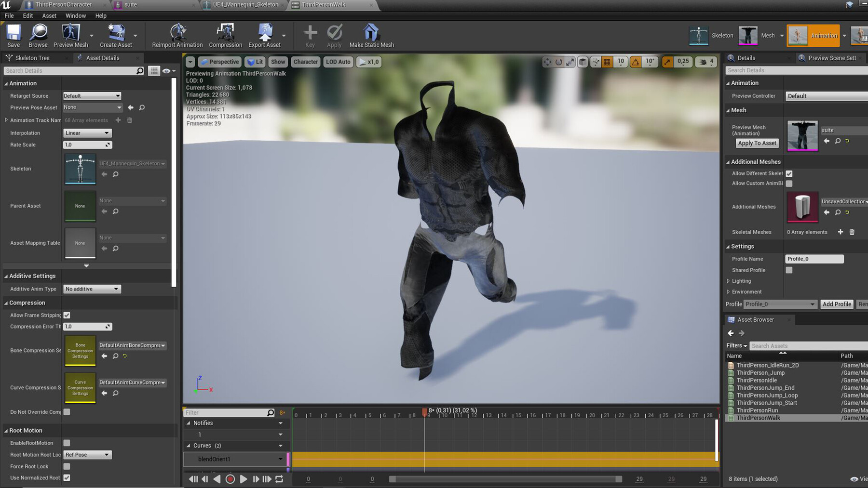Find the Skeleton asset in the browser

pyautogui.click(x=116, y=174)
